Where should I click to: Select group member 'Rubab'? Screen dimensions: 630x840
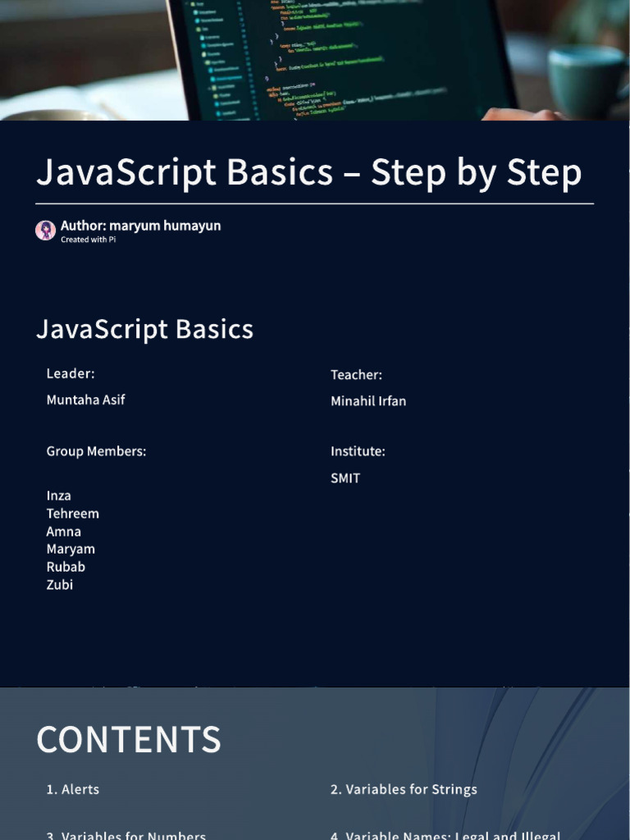coord(66,567)
